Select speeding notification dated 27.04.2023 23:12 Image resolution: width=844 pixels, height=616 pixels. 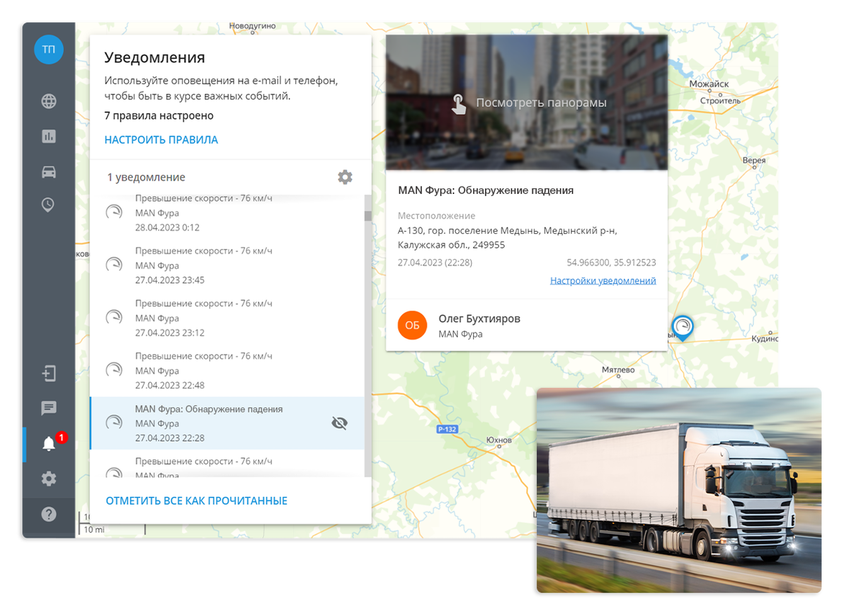click(227, 318)
